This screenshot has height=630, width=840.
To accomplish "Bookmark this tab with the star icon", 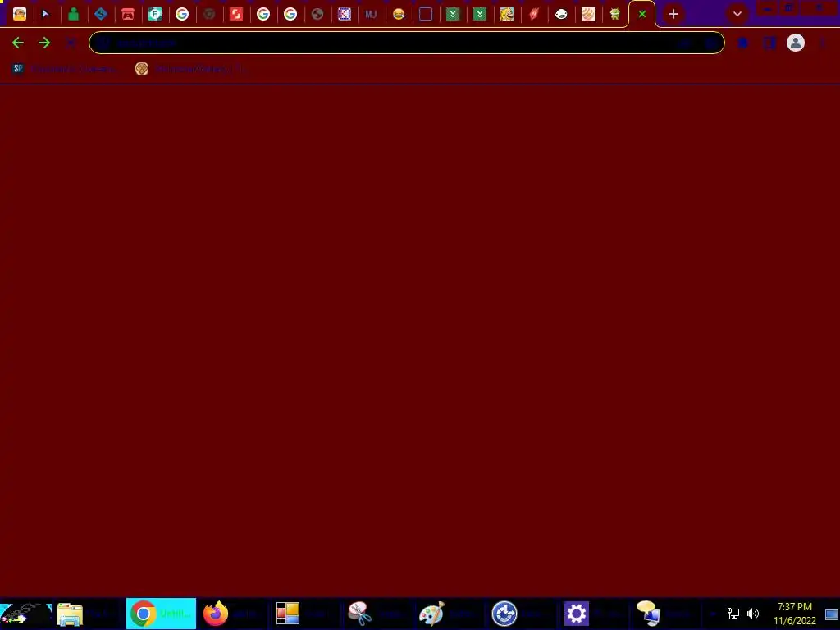I will coord(711,43).
